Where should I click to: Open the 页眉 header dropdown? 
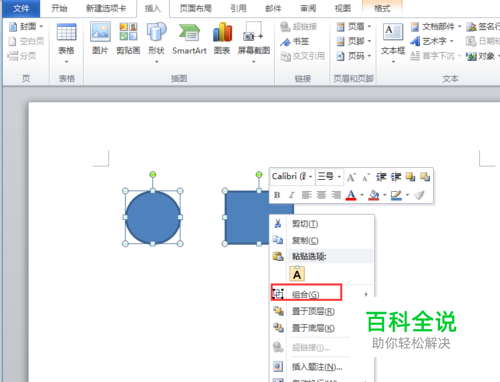pos(354,26)
